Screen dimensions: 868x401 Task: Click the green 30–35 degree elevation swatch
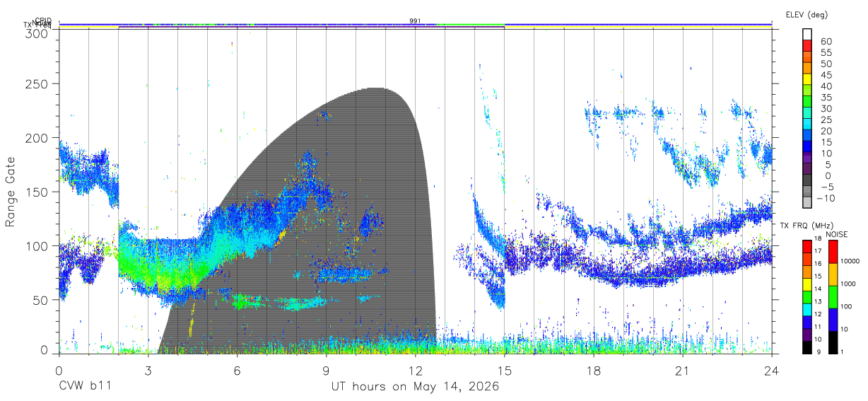(x=807, y=102)
